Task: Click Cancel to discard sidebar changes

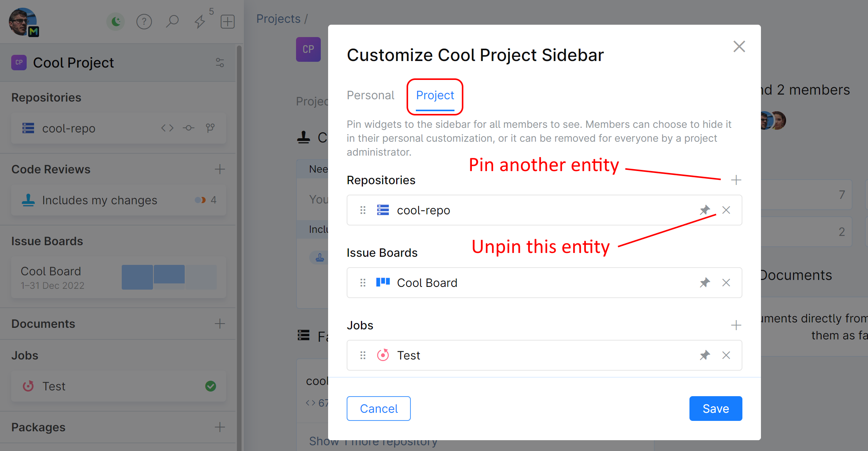Action: [x=379, y=409]
